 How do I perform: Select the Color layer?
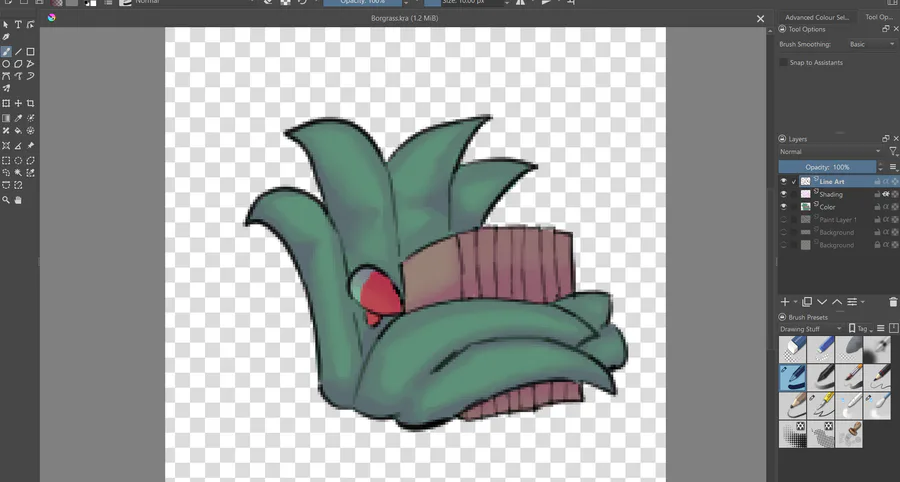click(x=827, y=207)
